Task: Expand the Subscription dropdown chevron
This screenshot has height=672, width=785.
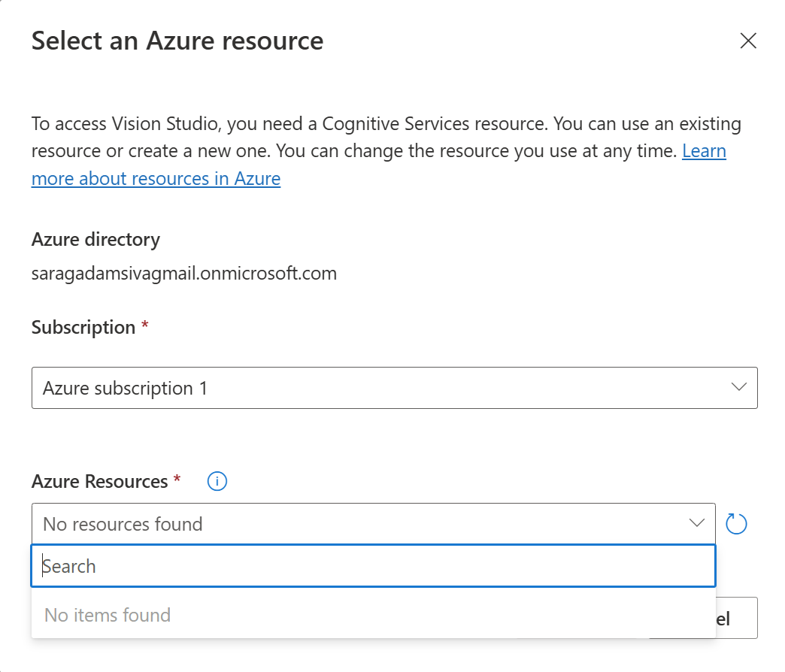Action: [738, 388]
